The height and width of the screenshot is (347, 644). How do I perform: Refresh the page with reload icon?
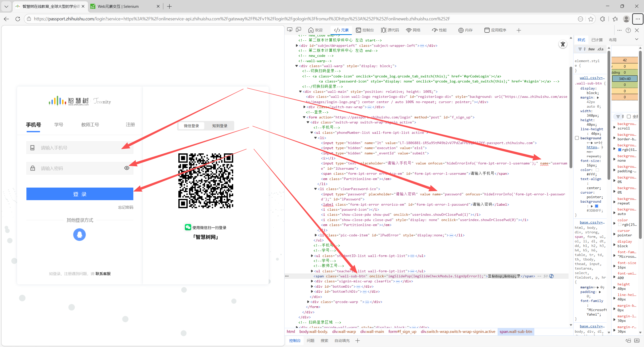click(x=18, y=19)
